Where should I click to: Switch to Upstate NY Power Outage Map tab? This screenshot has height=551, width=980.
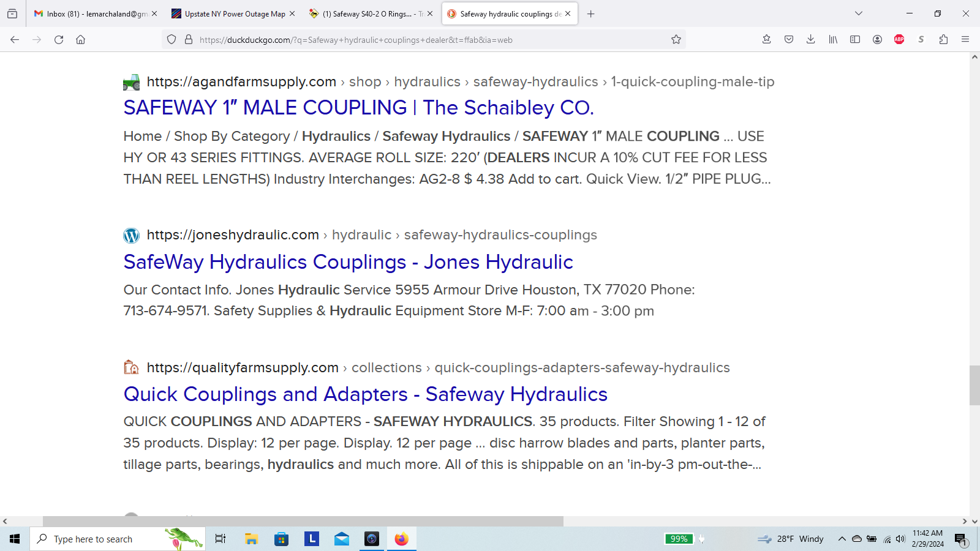[x=233, y=13]
